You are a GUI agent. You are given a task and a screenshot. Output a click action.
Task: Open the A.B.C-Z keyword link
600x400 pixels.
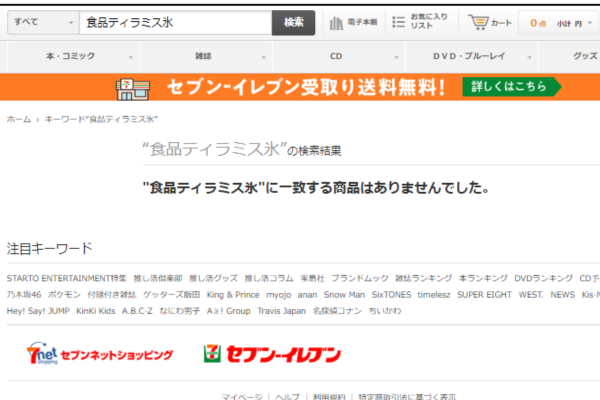137,311
